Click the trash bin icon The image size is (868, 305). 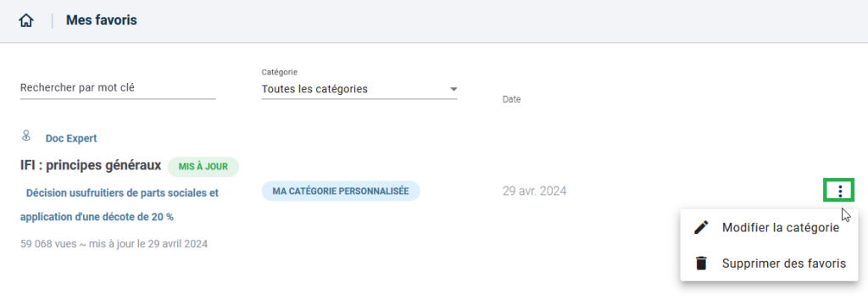point(701,263)
